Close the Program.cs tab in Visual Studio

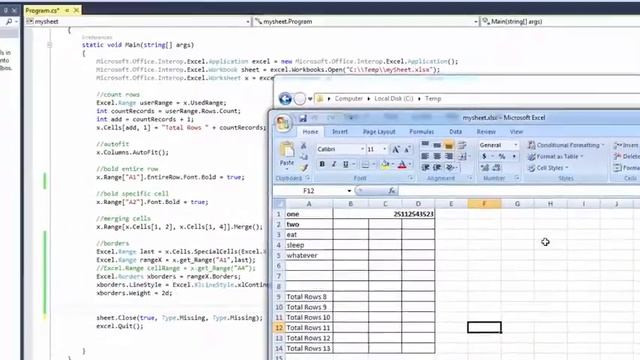pos(76,10)
